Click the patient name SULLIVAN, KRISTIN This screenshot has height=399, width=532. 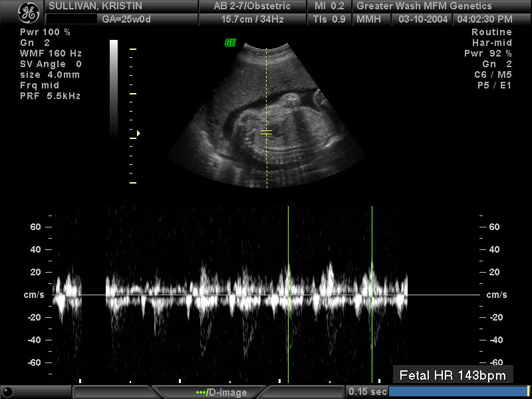tap(95, 6)
